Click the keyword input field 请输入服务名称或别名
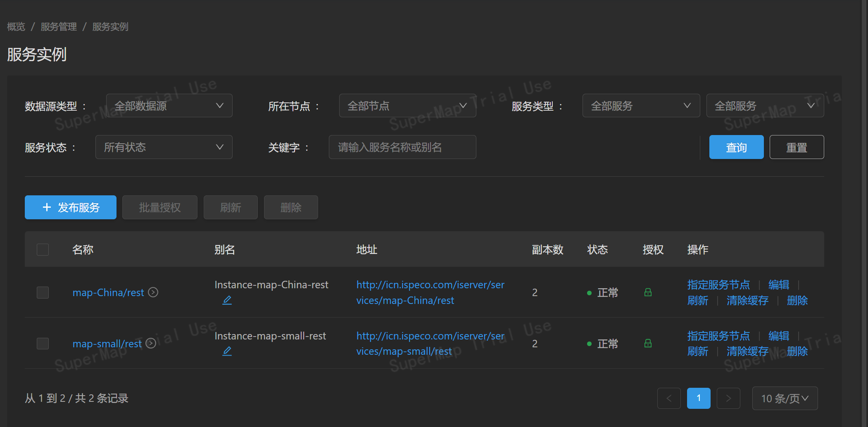Viewport: 868px width, 427px height. 402,147
